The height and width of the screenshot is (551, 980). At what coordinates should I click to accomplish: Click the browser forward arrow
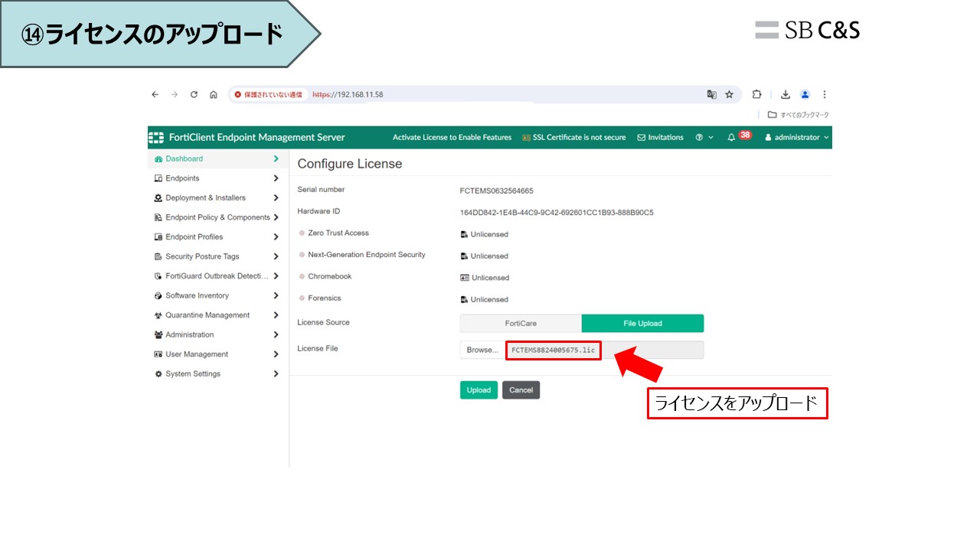click(174, 95)
